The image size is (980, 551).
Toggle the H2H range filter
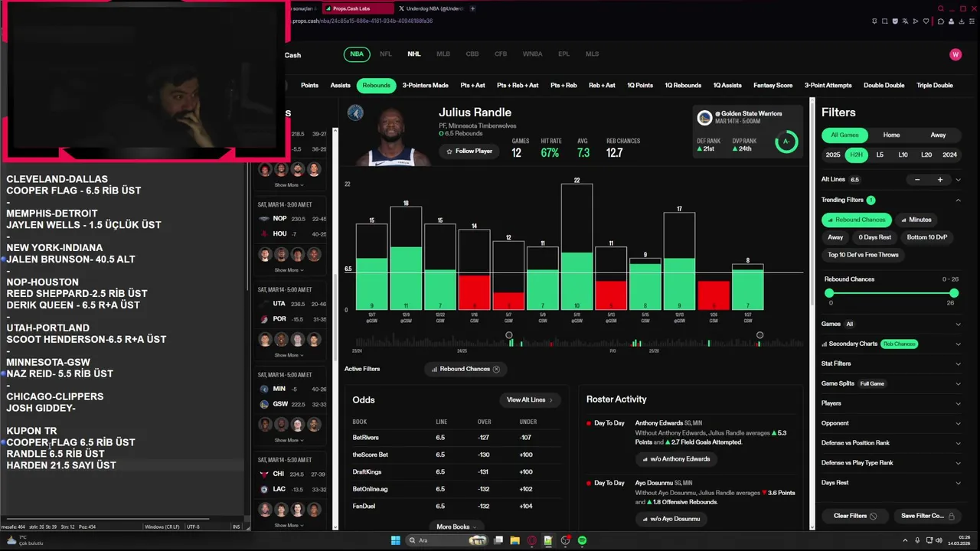point(857,155)
